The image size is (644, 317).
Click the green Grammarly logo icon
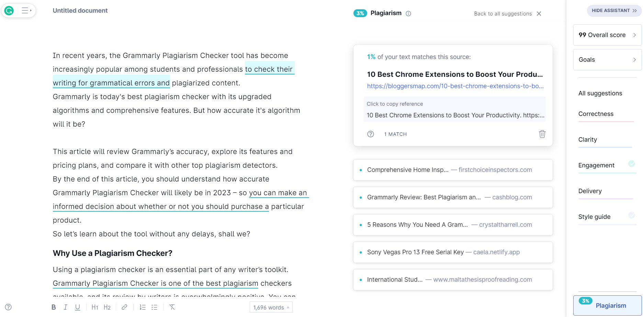(x=9, y=11)
